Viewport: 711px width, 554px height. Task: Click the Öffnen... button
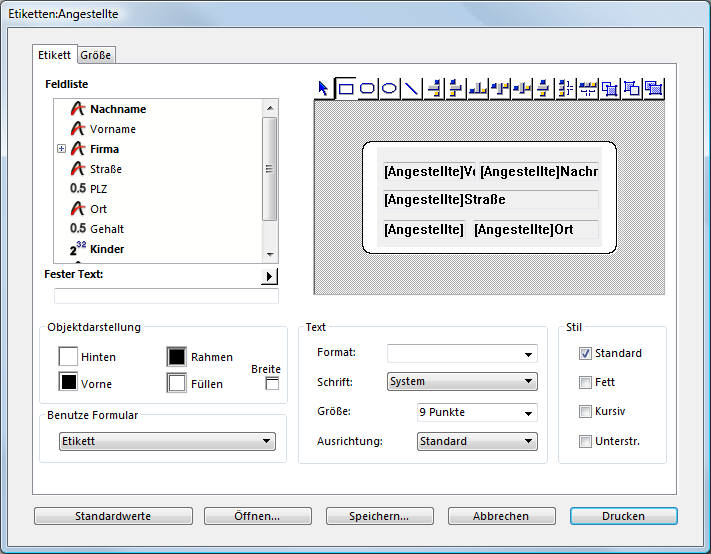(x=258, y=516)
